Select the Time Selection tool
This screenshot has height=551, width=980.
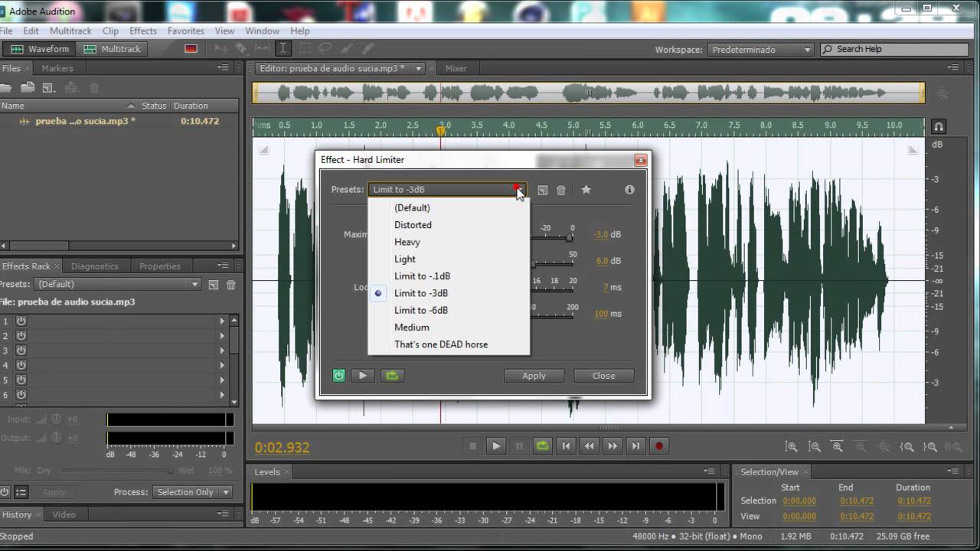(x=283, y=48)
